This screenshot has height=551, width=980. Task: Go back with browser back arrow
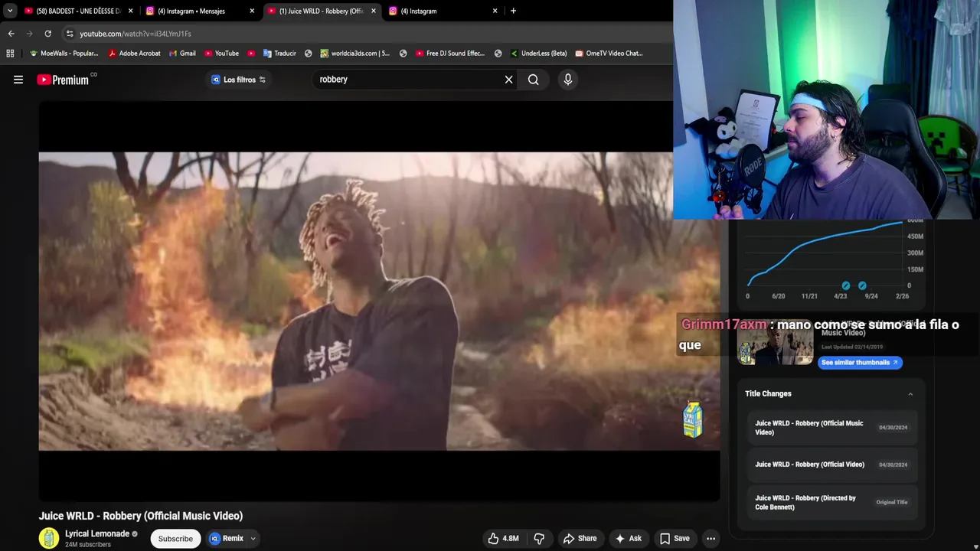(x=11, y=34)
